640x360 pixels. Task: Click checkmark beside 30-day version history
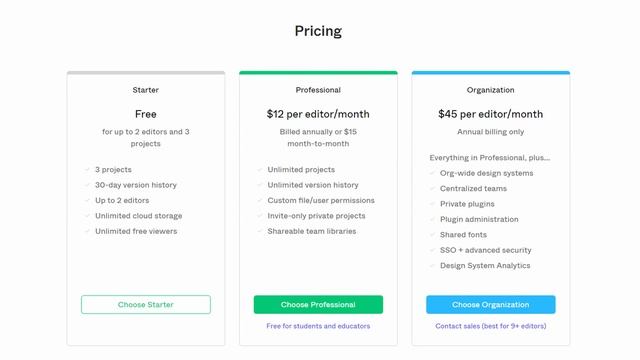(x=87, y=185)
